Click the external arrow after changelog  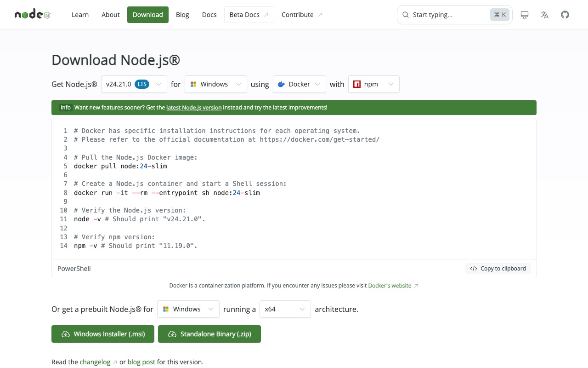(115, 362)
